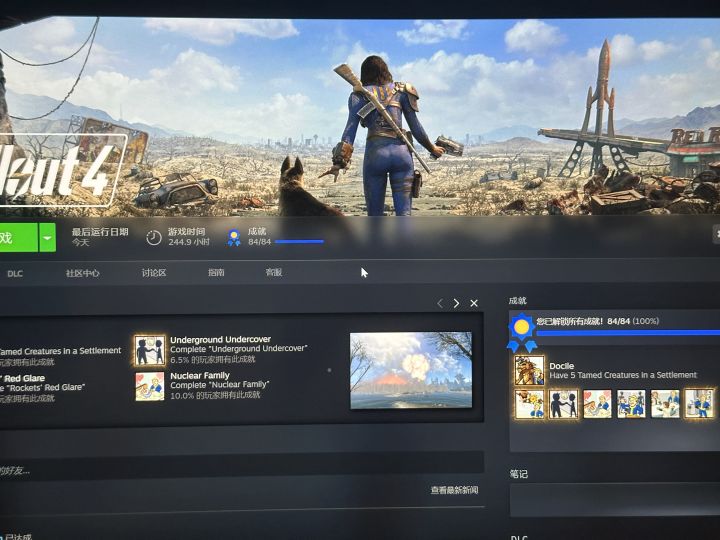
Task: Select the heart-themed achievement icon in sidebar row
Action: point(597,403)
